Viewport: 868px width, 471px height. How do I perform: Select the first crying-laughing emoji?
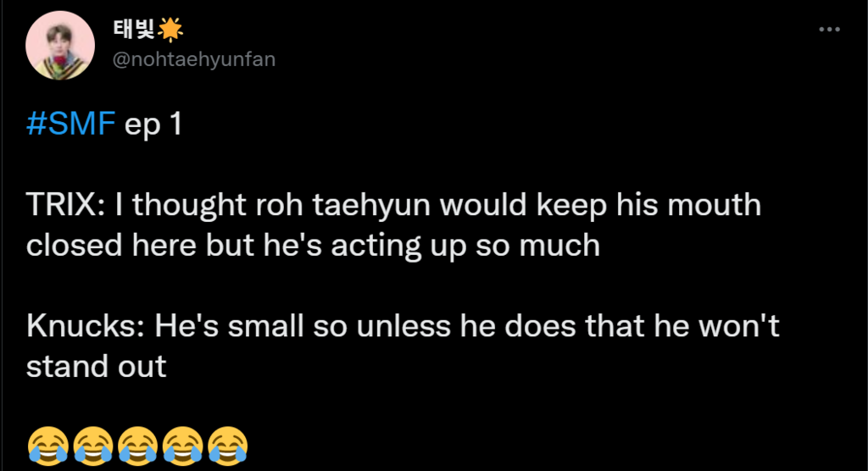48,445
